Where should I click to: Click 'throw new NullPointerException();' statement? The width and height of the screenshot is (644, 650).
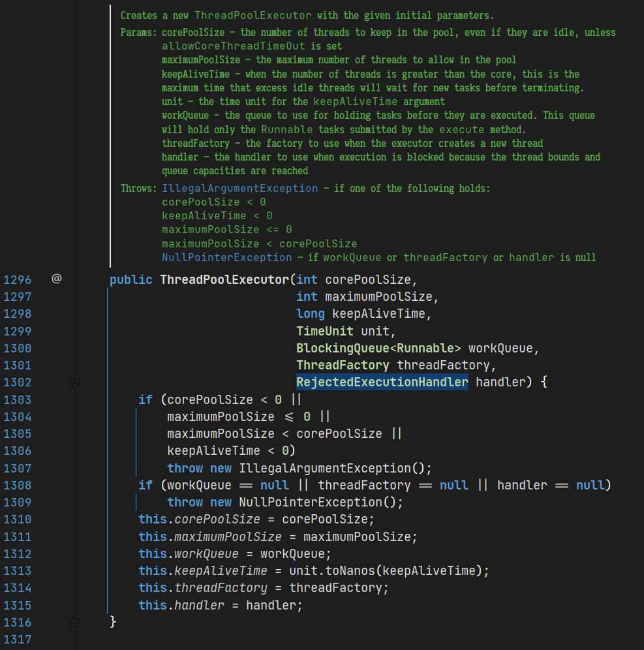pos(284,502)
